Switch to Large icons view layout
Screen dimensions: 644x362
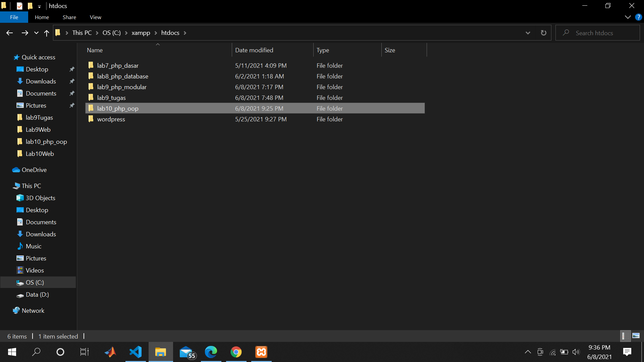point(636,336)
